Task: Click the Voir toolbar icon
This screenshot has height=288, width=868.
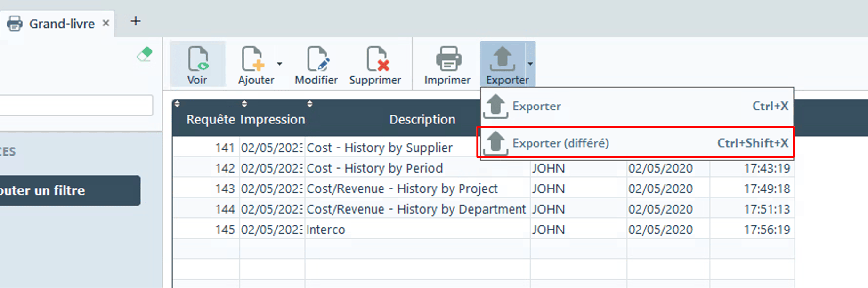Action: 197,59
